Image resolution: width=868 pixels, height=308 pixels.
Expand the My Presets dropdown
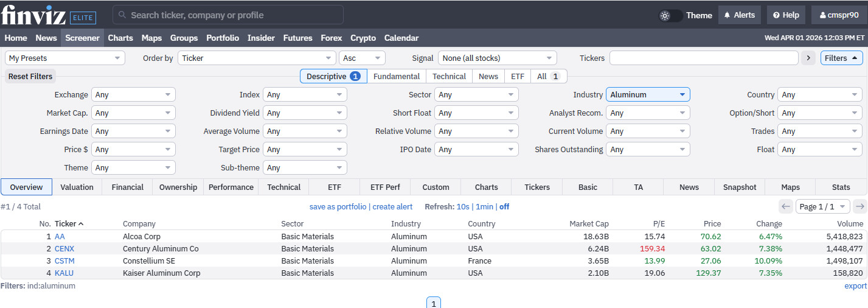(x=64, y=58)
